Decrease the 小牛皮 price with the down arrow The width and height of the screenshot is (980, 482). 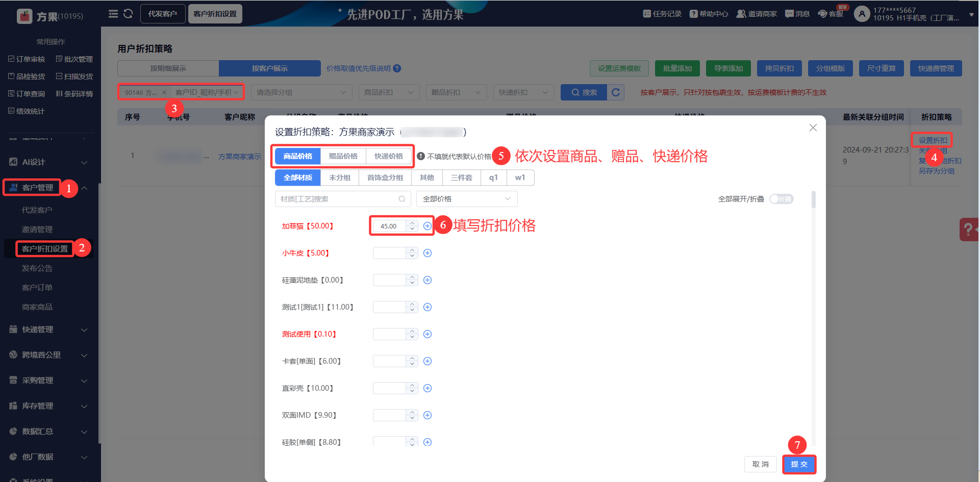(x=412, y=256)
